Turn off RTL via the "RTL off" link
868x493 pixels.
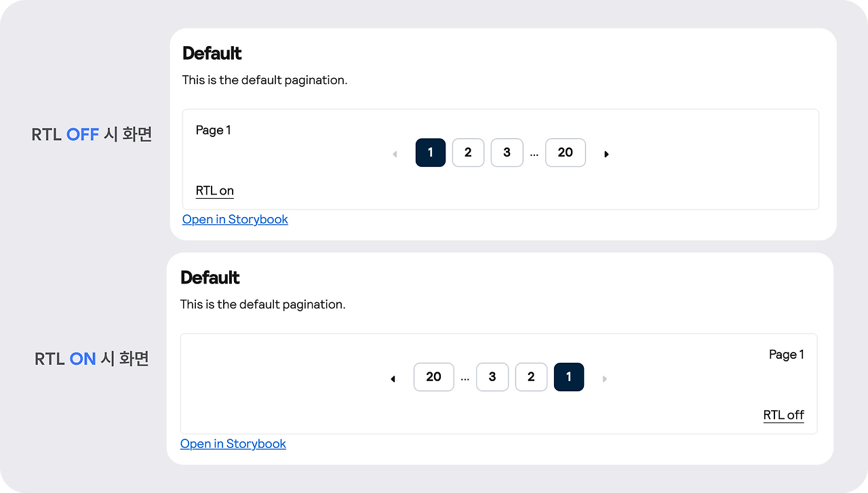(x=784, y=415)
